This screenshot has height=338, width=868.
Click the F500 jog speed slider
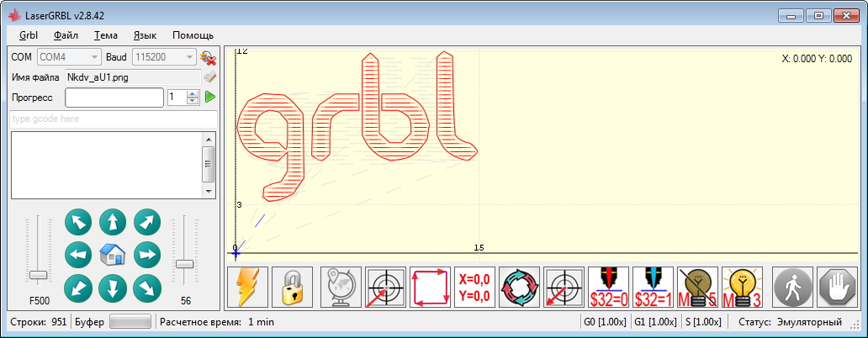38,275
